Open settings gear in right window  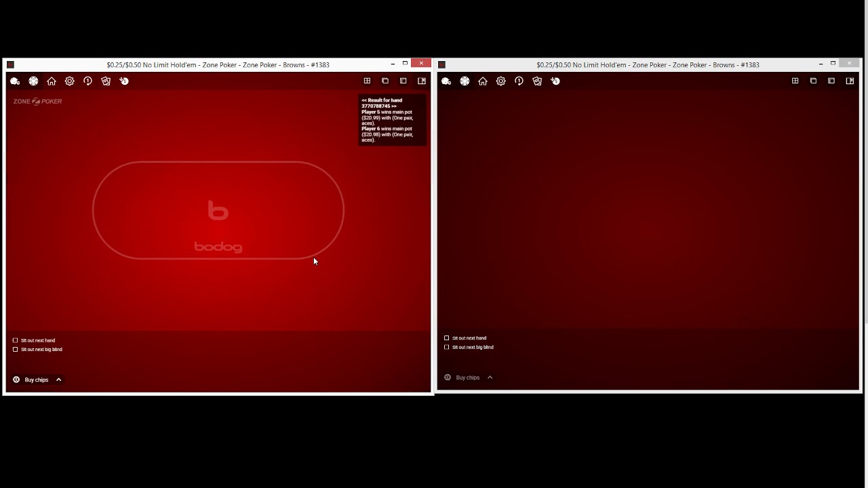pyautogui.click(x=501, y=81)
